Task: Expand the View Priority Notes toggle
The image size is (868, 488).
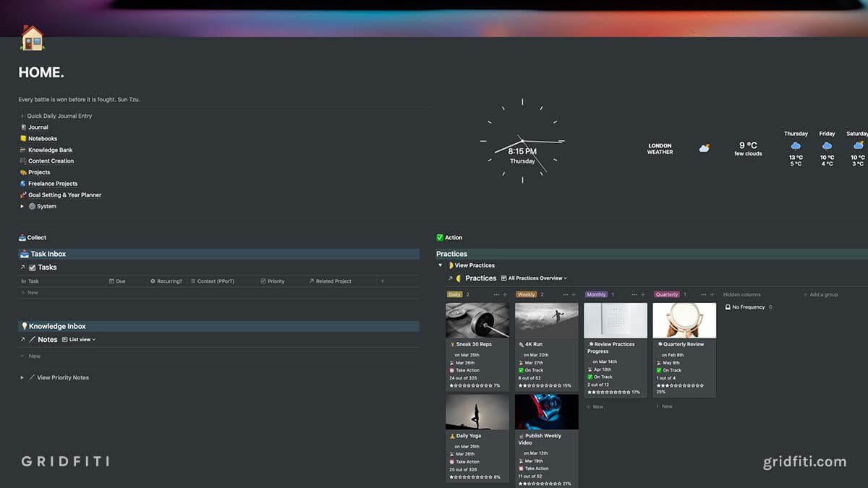Action: [22, 377]
